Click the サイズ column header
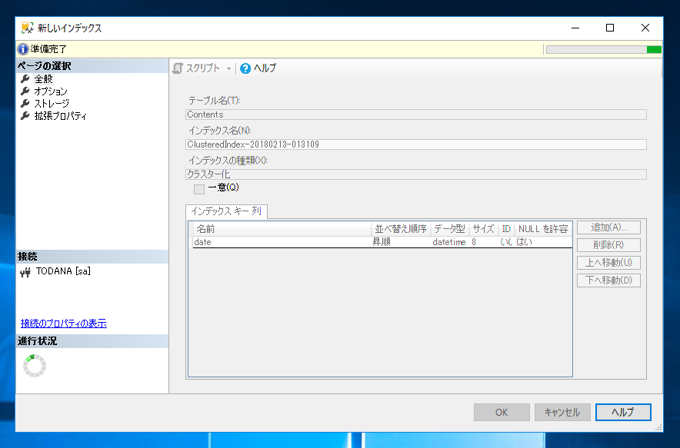 pos(484,229)
